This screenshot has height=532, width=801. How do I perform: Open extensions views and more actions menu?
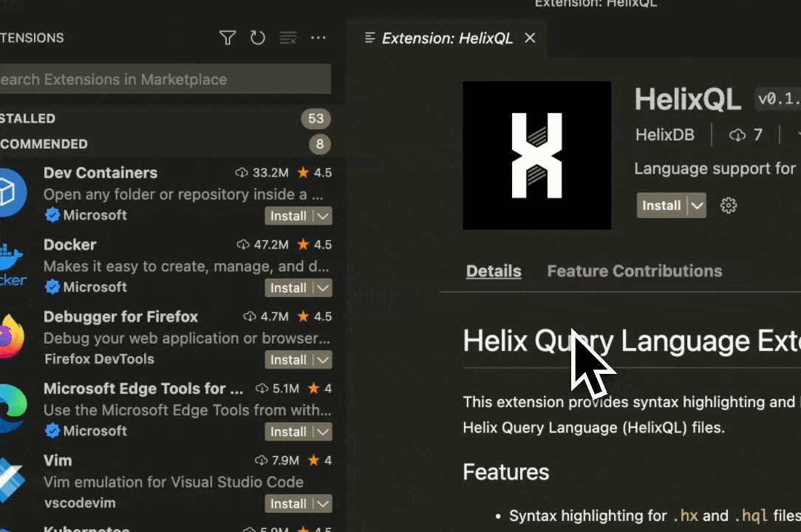pyautogui.click(x=318, y=38)
